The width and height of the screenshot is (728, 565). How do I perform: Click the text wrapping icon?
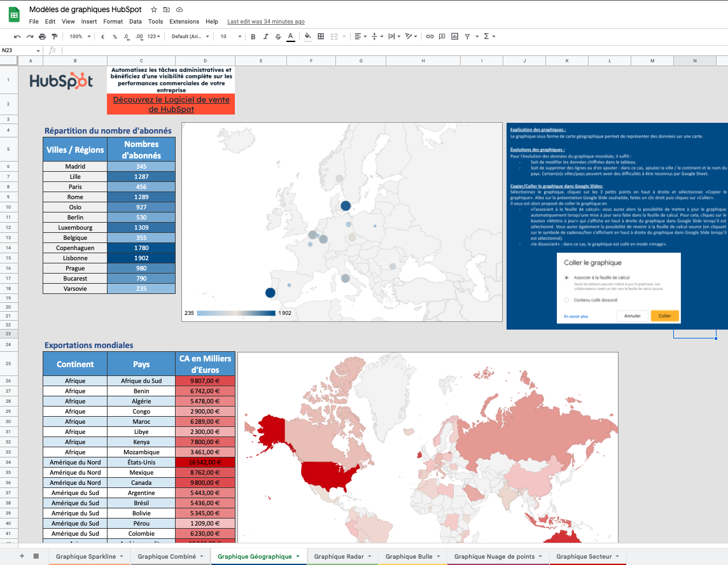tap(391, 37)
